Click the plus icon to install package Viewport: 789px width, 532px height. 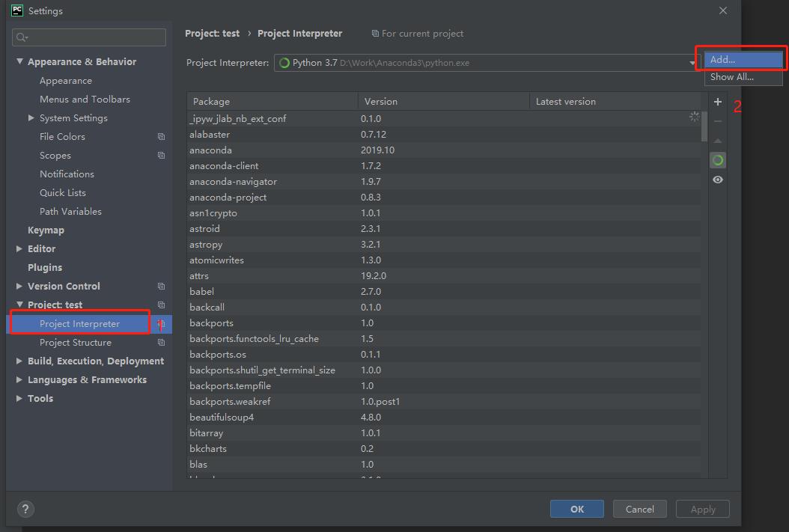[x=718, y=102]
